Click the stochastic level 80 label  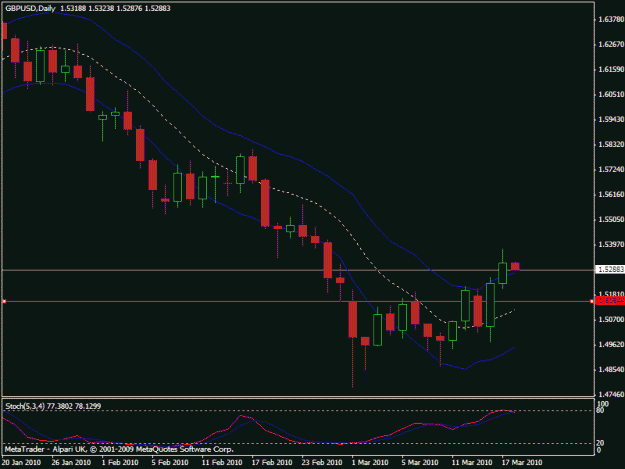click(600, 410)
